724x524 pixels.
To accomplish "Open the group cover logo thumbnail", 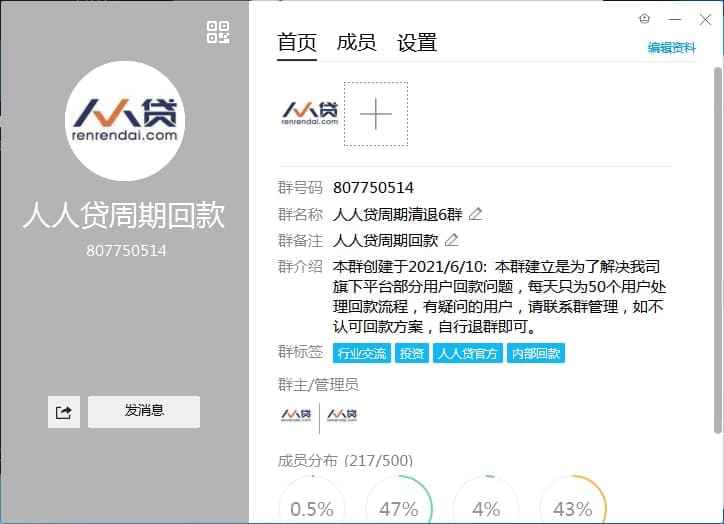I will coord(310,114).
